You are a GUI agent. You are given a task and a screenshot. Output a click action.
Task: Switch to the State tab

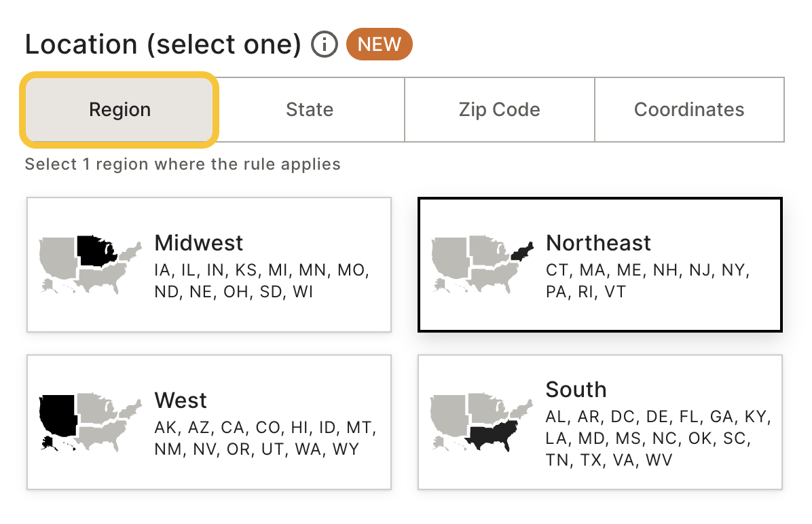pos(310,110)
